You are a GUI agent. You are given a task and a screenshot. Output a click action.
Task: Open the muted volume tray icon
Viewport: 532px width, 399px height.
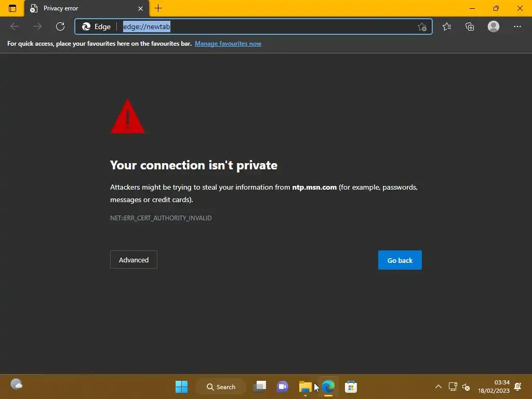click(x=466, y=387)
